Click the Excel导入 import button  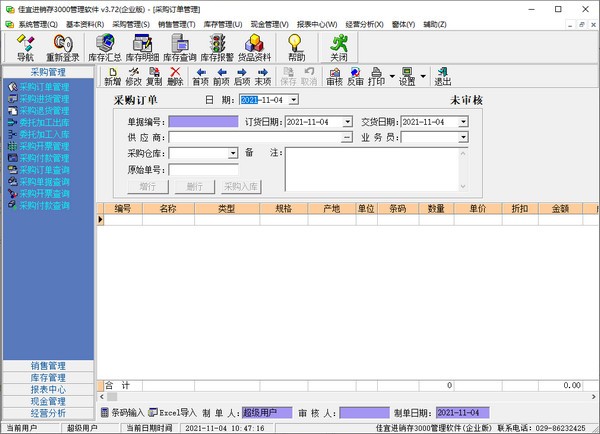173,412
